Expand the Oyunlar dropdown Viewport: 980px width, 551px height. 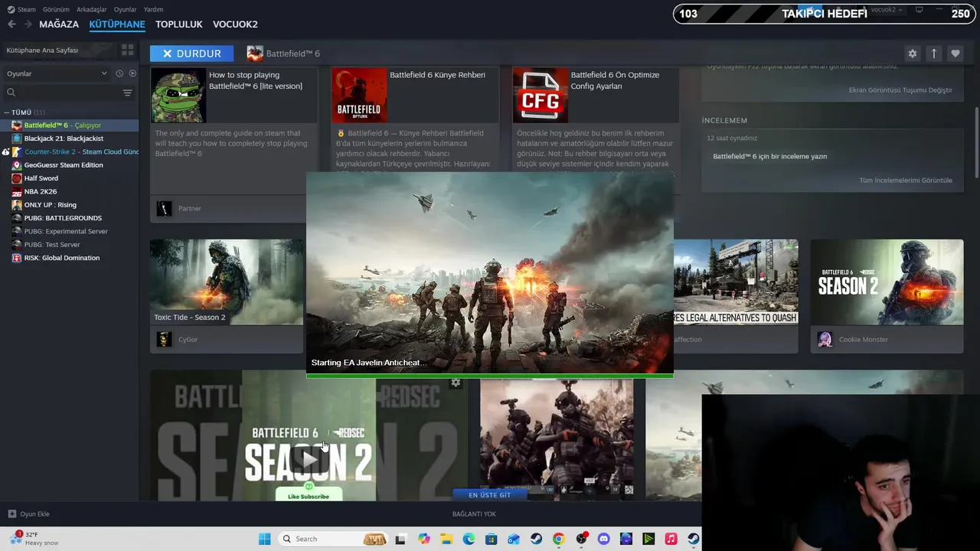[x=57, y=73]
